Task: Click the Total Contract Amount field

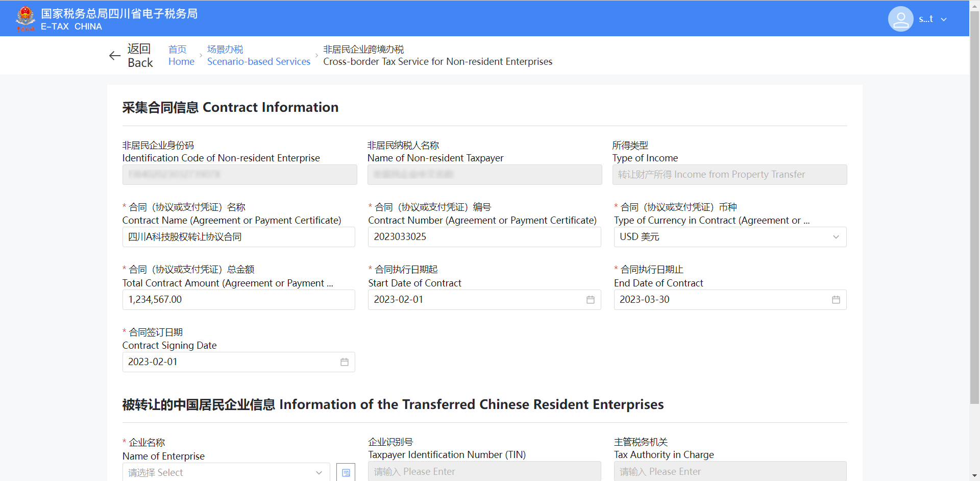Action: click(x=238, y=300)
